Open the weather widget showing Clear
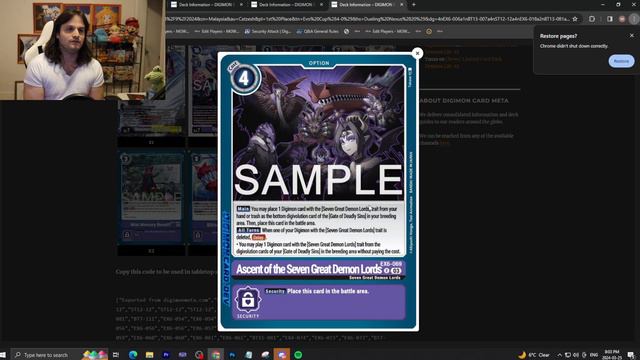640x360 pixels. [x=534, y=355]
